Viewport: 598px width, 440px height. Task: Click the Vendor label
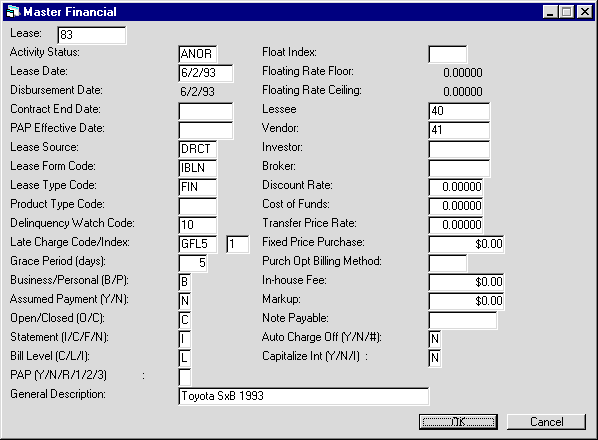point(280,128)
